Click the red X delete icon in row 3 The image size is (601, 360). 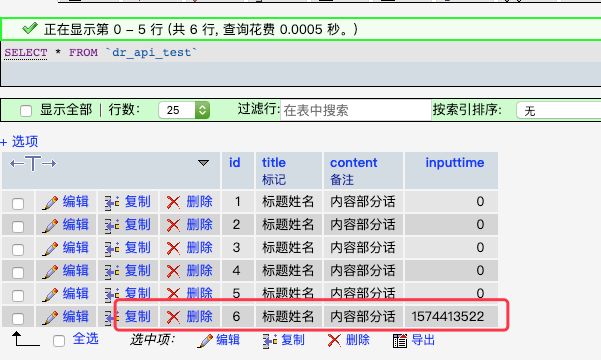(173, 248)
